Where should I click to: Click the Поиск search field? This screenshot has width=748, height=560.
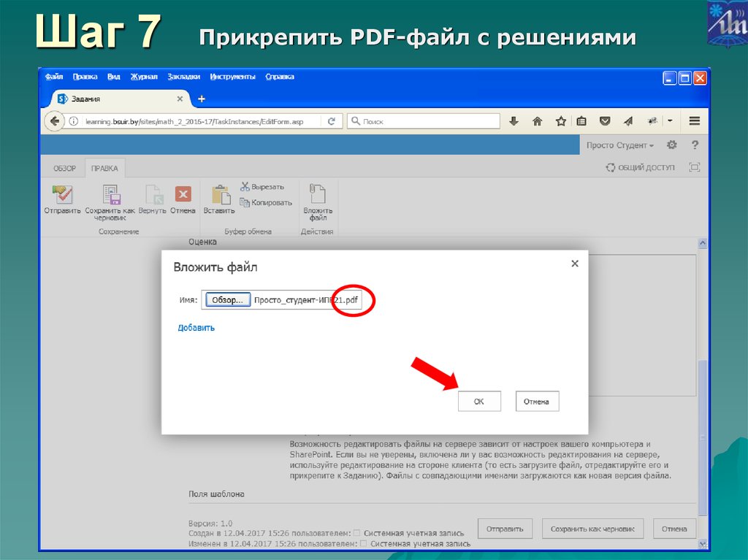(424, 121)
